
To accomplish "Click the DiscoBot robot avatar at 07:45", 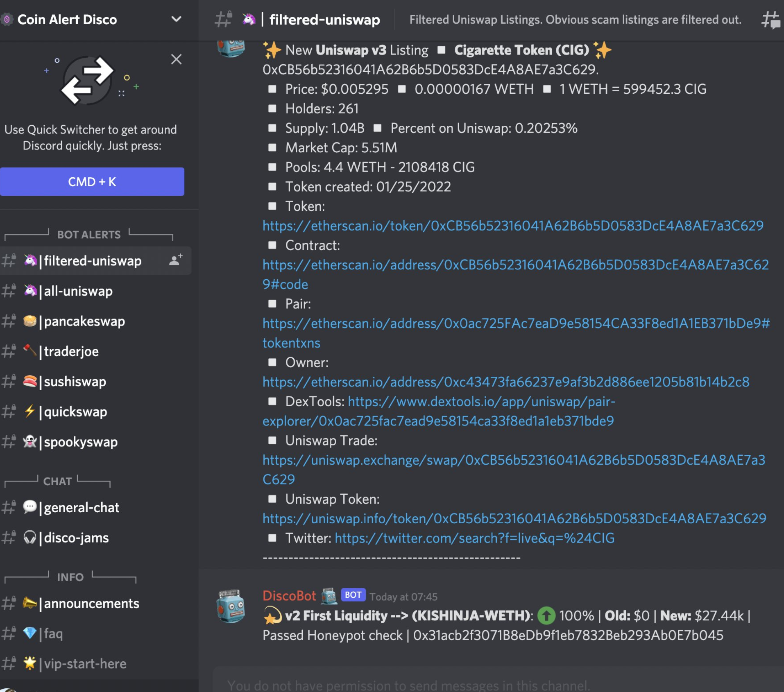I will (x=231, y=606).
